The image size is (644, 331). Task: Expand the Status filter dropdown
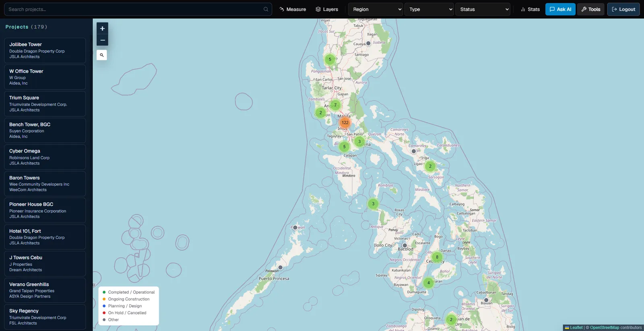(x=483, y=9)
